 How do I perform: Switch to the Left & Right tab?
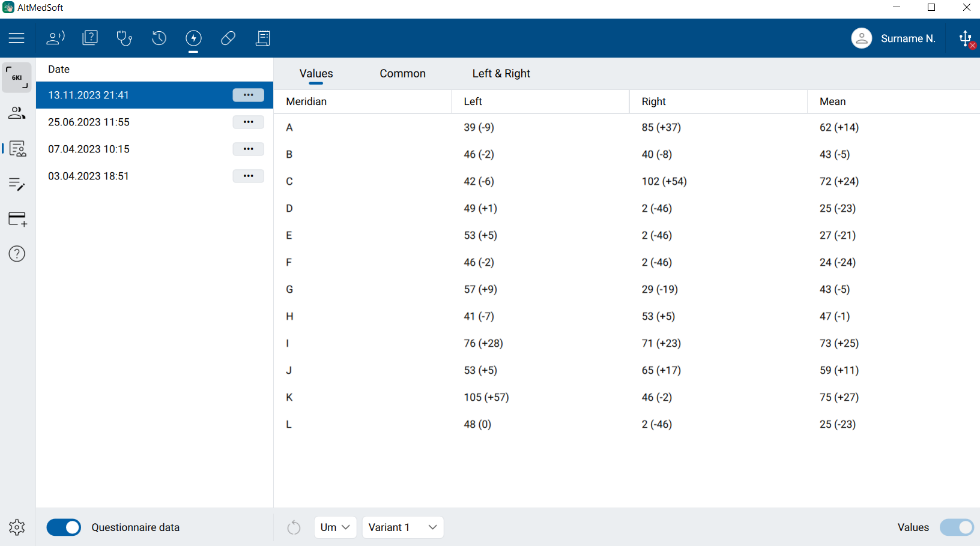click(501, 74)
